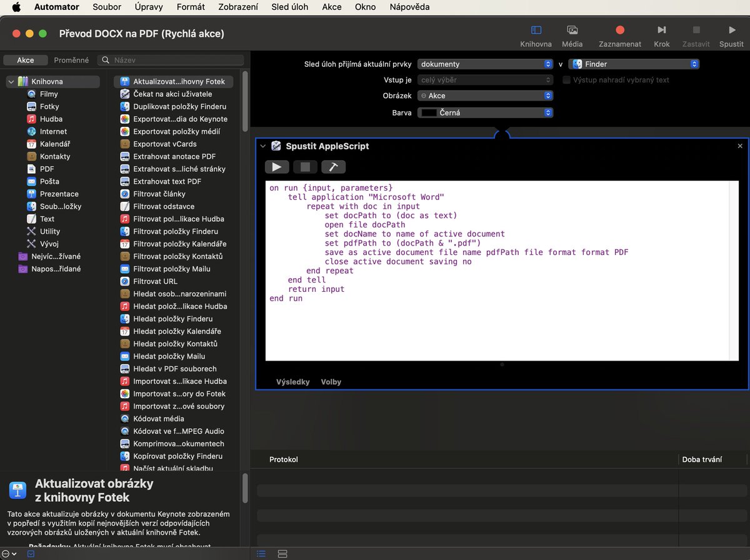Select Vývoj category icon
750x560 pixels.
pyautogui.click(x=31, y=244)
